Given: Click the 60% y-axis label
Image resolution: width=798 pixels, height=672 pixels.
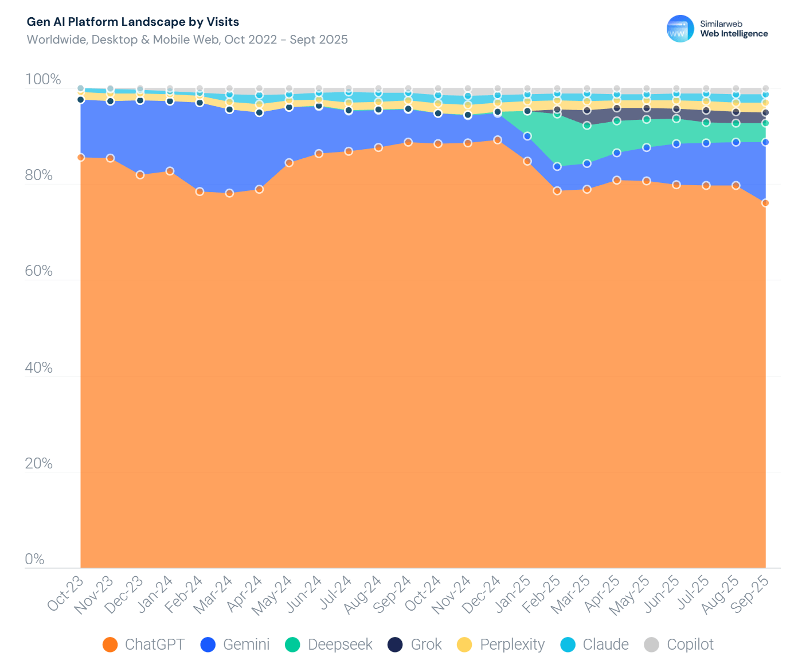Looking at the screenshot, I should click(39, 271).
